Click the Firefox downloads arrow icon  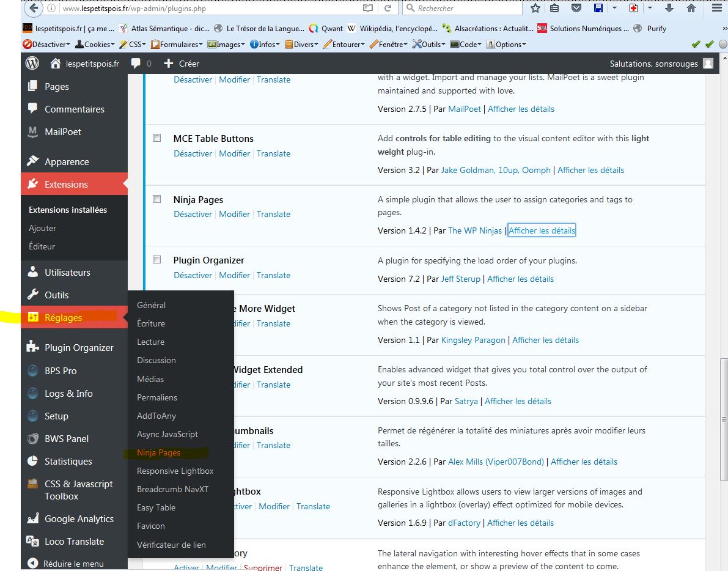click(x=669, y=9)
